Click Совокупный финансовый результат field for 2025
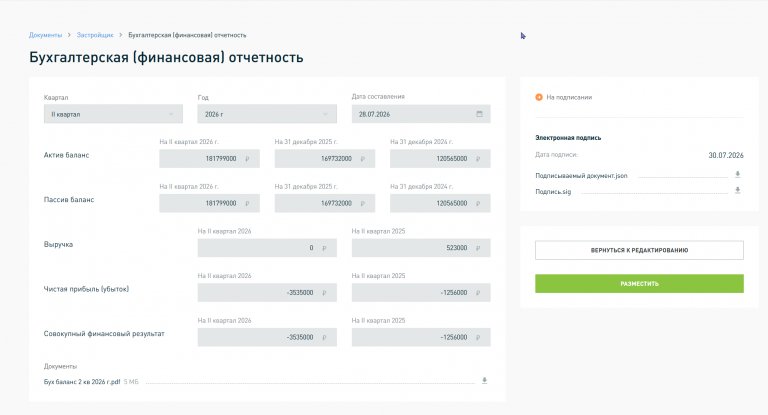Image resolution: width=768 pixels, height=415 pixels. 421,337
